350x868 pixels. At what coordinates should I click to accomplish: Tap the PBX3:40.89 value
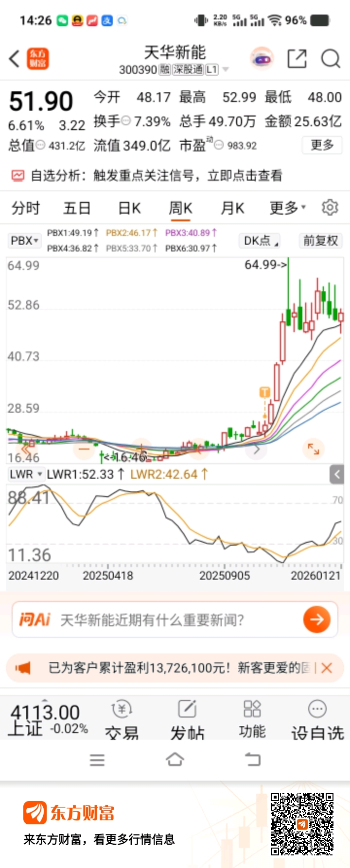(x=191, y=233)
